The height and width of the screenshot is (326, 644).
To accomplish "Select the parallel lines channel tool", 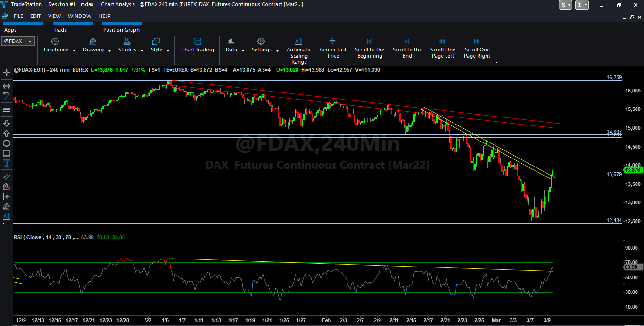I will [7, 176].
